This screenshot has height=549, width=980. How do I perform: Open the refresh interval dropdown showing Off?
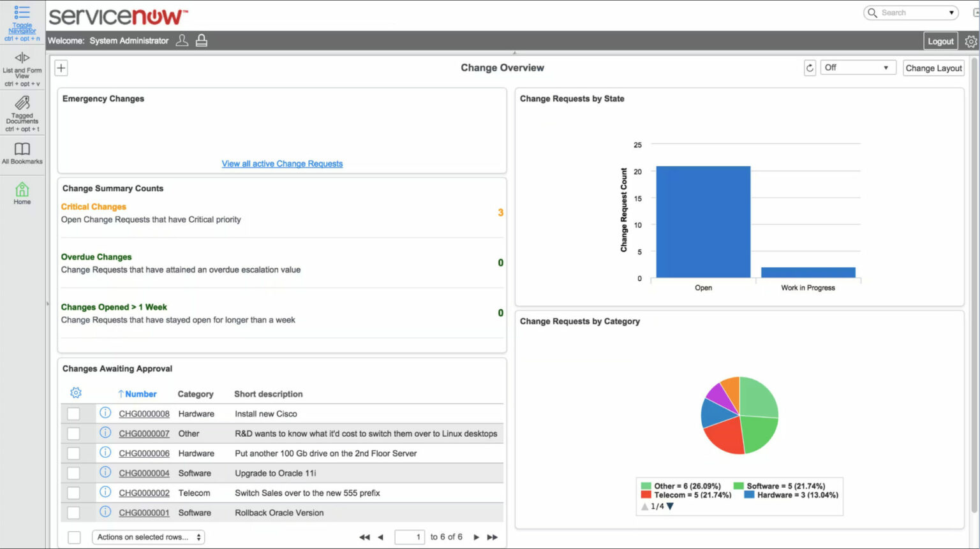click(857, 67)
